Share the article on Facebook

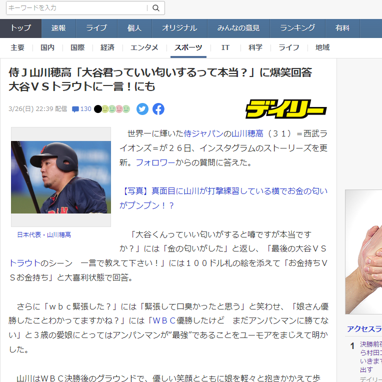pos(159,109)
